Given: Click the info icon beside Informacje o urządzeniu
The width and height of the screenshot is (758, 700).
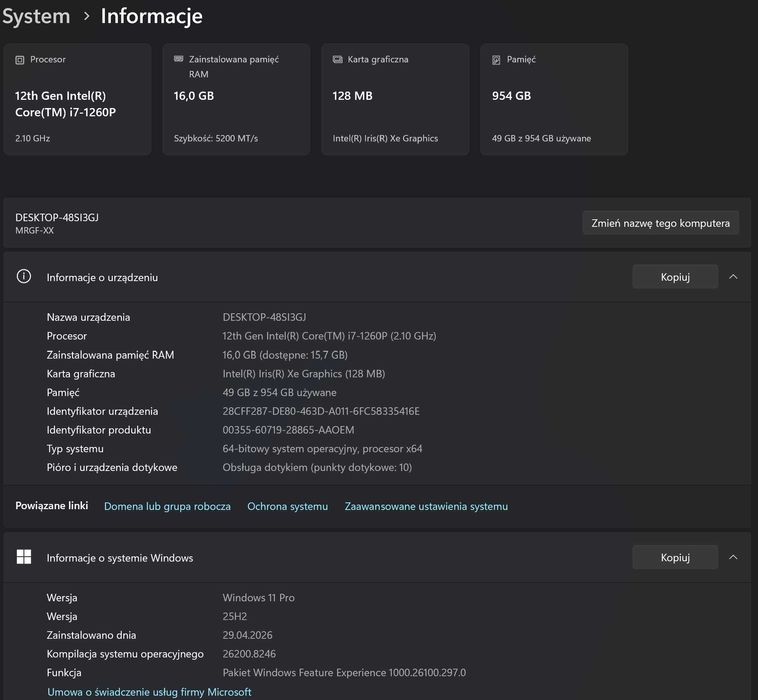Looking at the screenshot, I should coord(24,277).
